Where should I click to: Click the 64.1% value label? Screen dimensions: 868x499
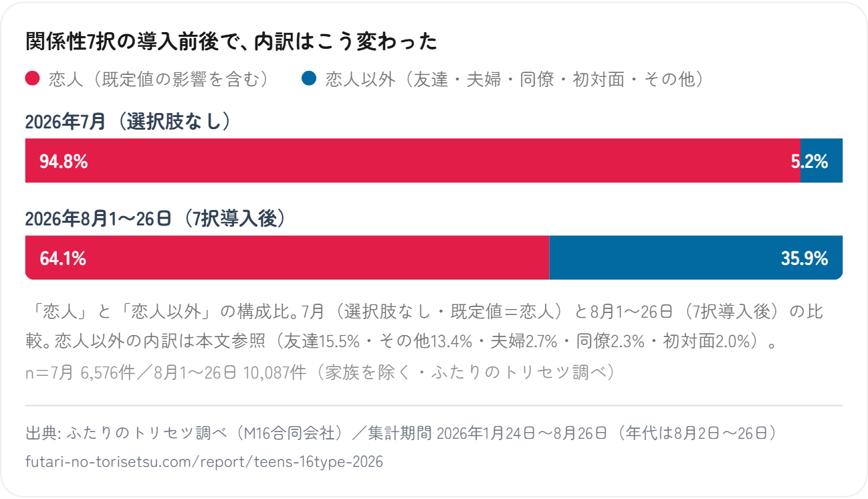click(63, 258)
